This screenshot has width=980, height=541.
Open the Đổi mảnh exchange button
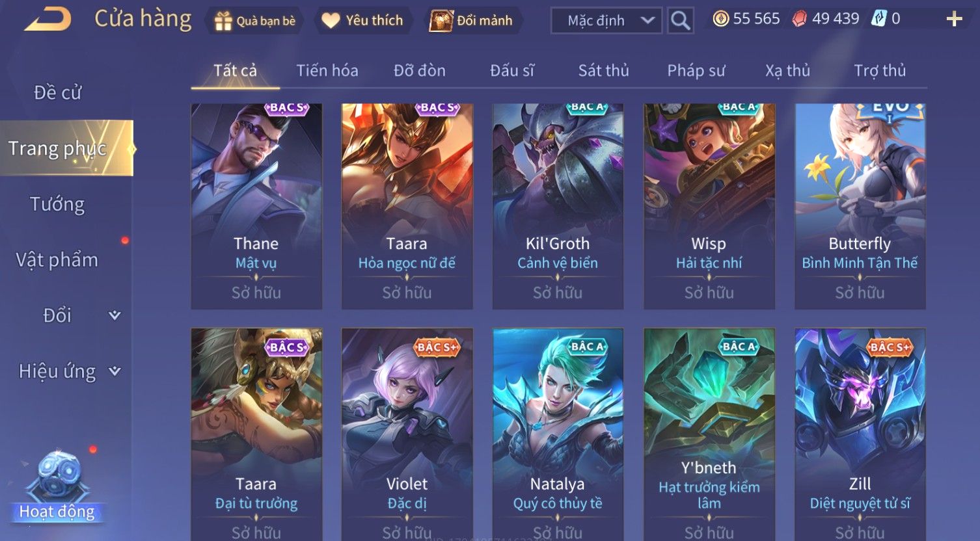pos(472,21)
